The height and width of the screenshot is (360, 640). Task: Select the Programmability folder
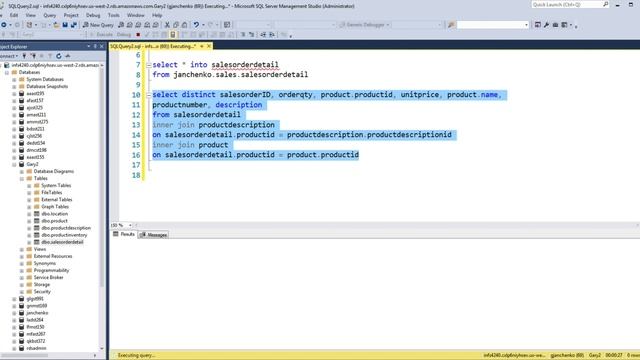(x=51, y=270)
